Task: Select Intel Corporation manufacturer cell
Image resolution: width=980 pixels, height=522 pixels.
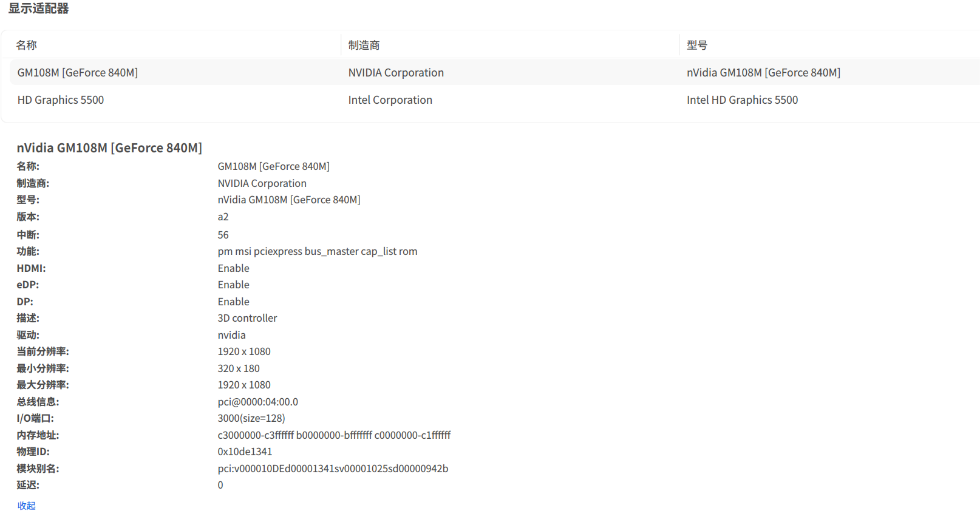Action: [390, 100]
